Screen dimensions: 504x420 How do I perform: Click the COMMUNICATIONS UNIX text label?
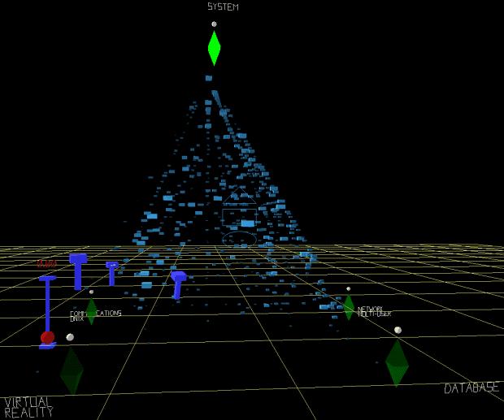point(95,316)
